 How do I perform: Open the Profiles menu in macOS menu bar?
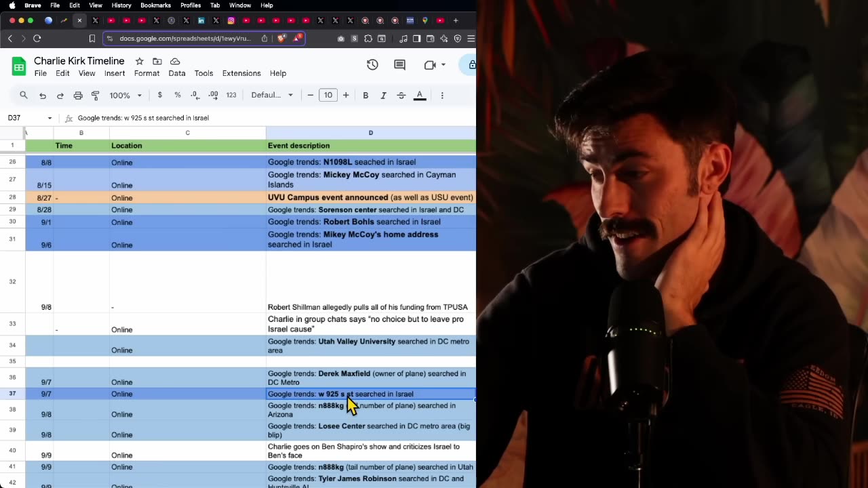pyautogui.click(x=191, y=5)
